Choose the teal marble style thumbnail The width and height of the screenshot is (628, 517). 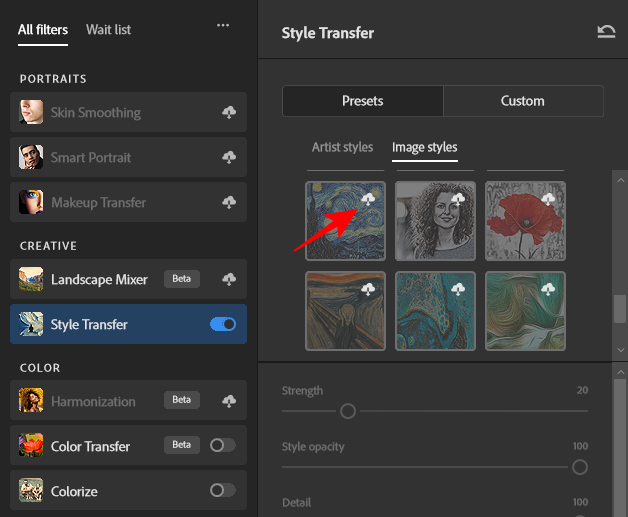435,311
